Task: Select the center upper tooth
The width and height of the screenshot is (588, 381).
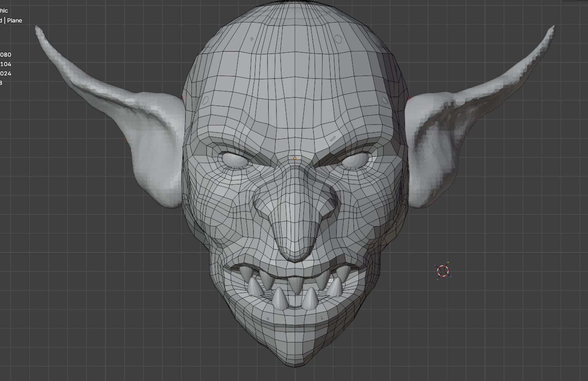Action: coord(296,284)
